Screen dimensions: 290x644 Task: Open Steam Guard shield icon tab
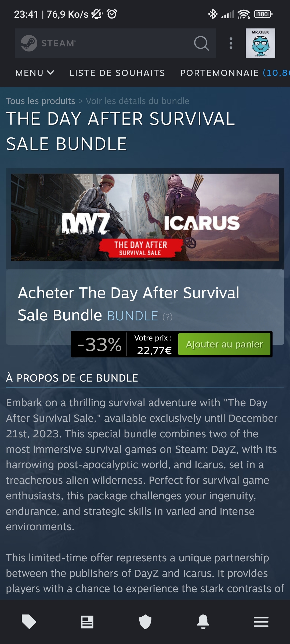(145, 622)
